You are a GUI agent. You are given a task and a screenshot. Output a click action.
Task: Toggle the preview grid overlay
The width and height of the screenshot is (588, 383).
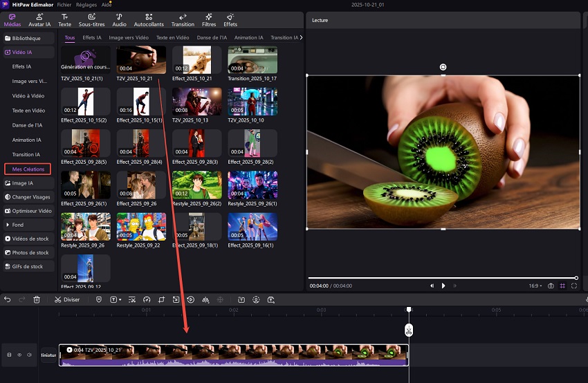coord(562,286)
